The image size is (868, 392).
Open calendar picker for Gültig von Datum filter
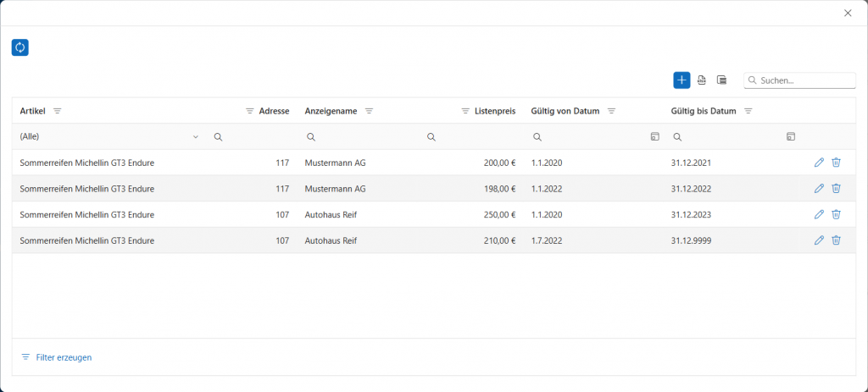(654, 136)
